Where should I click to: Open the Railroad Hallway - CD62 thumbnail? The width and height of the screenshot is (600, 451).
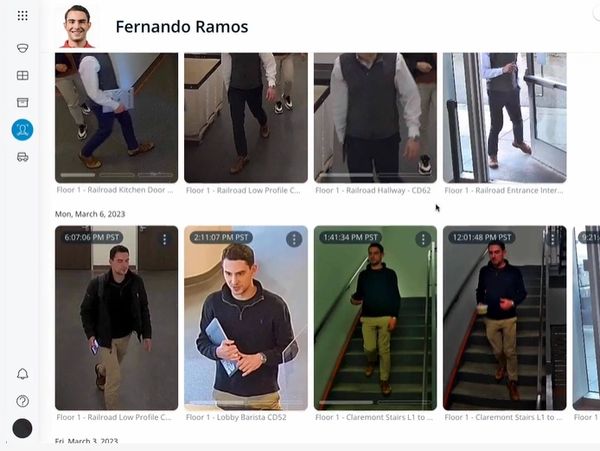click(375, 118)
